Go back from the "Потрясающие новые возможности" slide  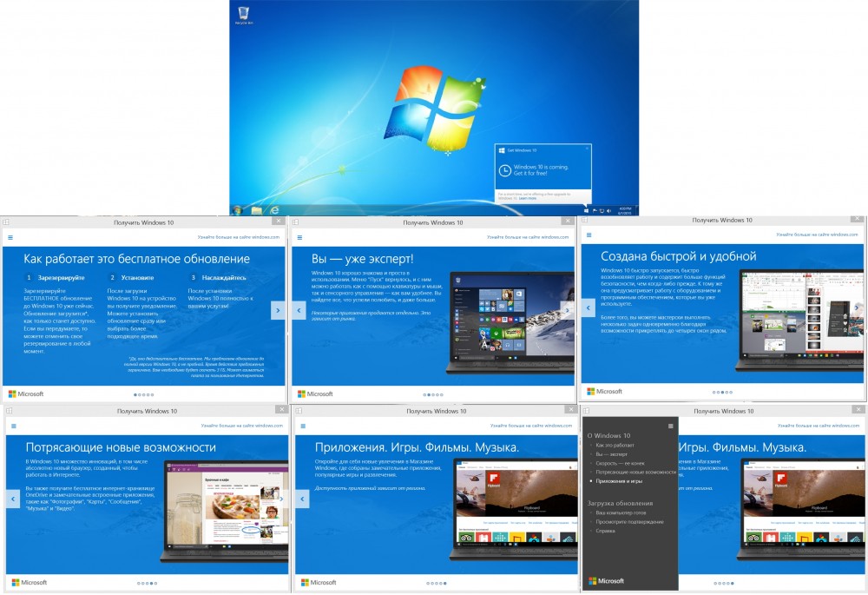tap(12, 499)
